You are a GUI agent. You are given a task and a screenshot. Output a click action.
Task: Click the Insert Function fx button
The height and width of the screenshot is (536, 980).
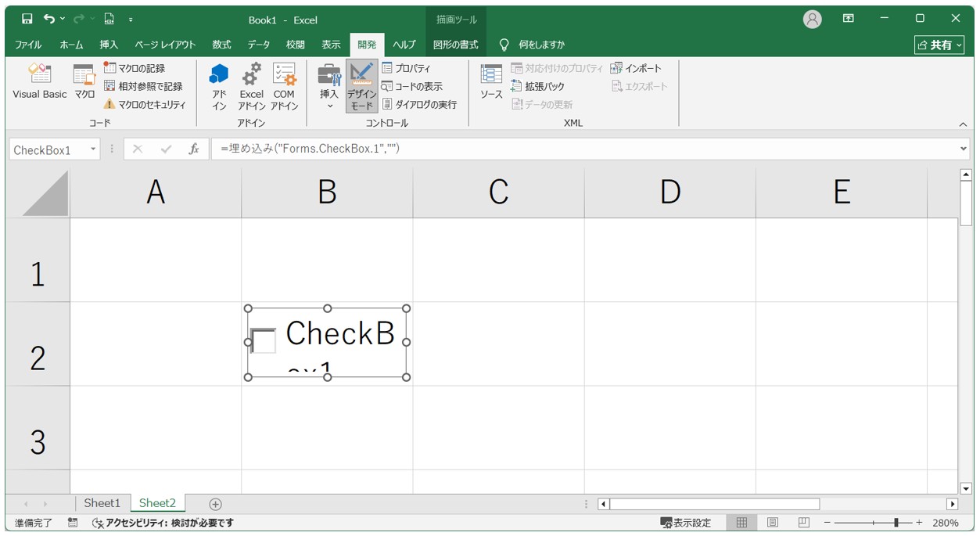193,149
